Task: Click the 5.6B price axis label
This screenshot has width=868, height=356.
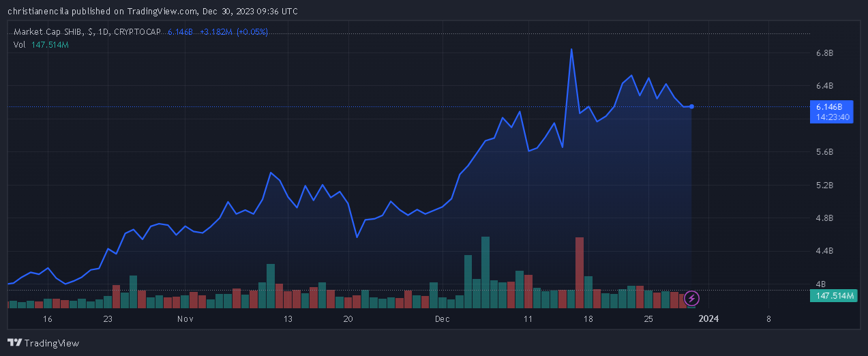Action: [824, 152]
